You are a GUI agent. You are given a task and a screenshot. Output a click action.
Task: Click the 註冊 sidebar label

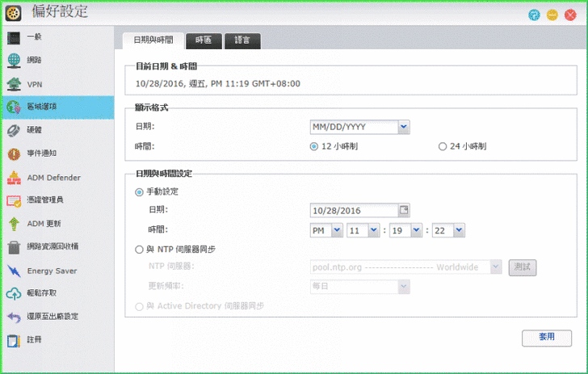(34, 339)
